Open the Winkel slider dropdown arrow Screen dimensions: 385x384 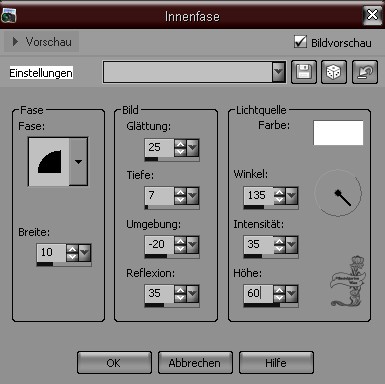click(x=292, y=195)
